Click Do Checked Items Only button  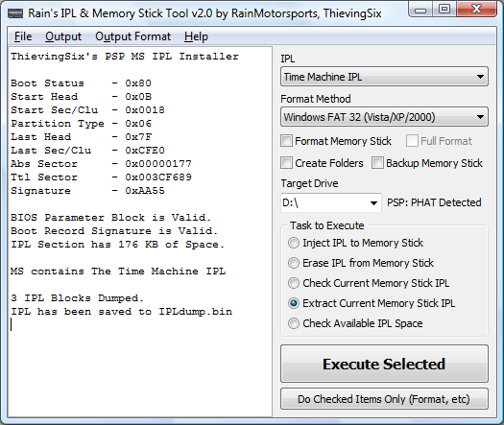[384, 399]
